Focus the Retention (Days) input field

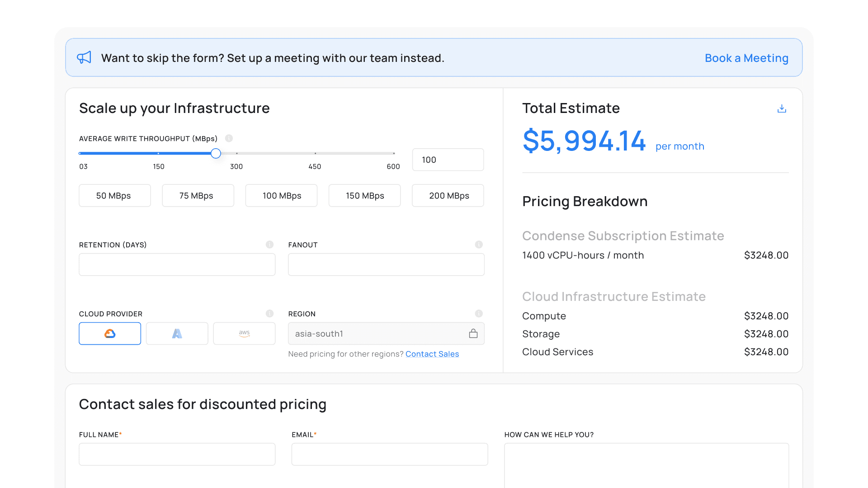(x=177, y=264)
